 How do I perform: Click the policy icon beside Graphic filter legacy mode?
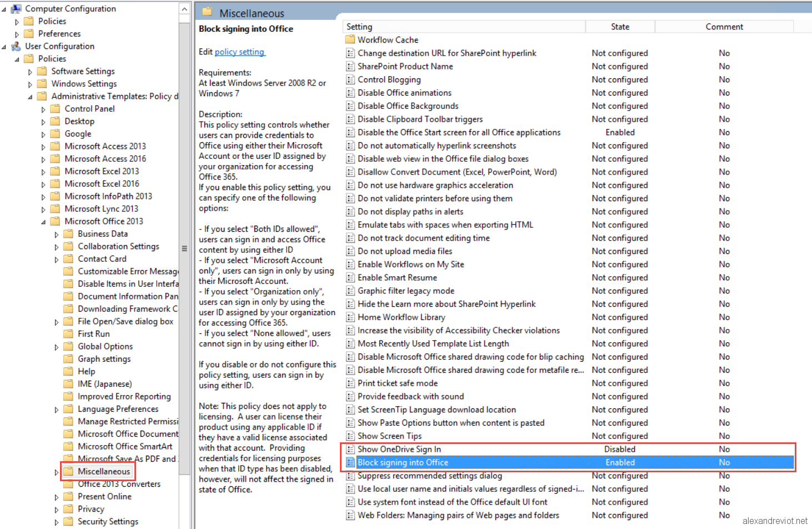(350, 291)
